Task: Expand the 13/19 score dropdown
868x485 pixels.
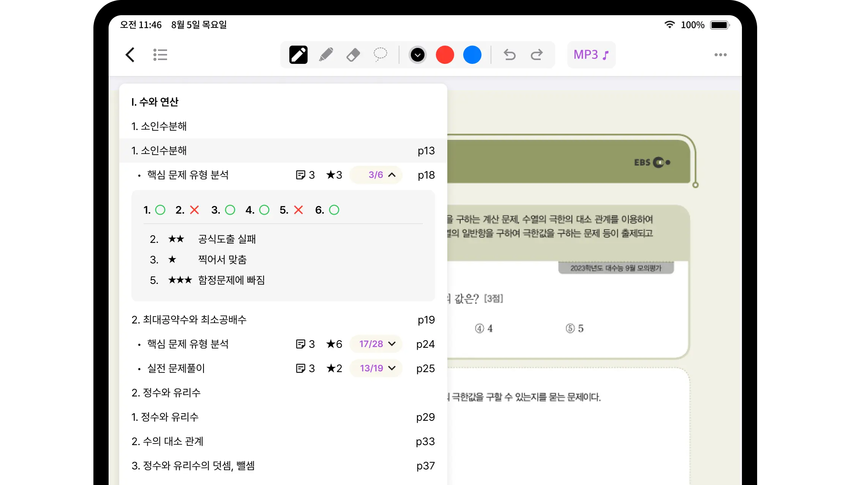Action: [x=376, y=368]
